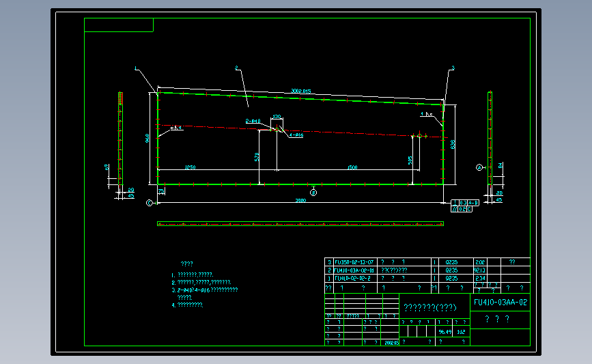Select the 64 dimension on right side view

click(500, 165)
